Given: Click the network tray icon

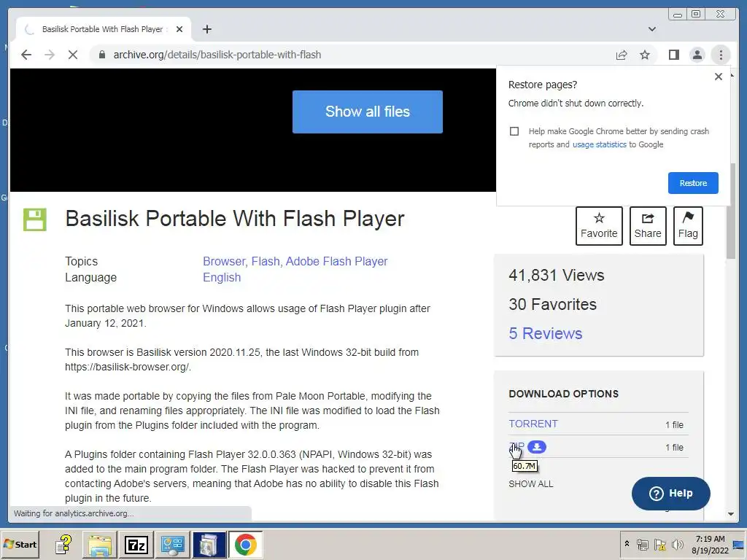Looking at the screenshot, I should pos(642,545).
